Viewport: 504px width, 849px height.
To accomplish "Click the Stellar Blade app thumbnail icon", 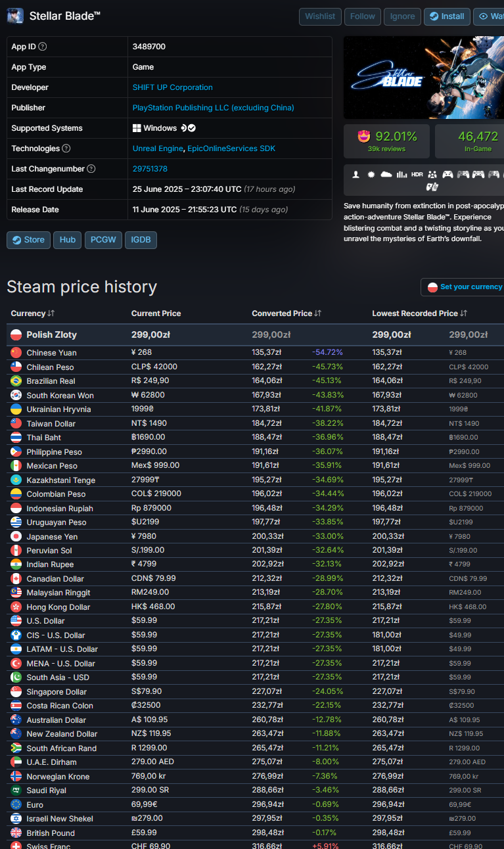I will [15, 16].
